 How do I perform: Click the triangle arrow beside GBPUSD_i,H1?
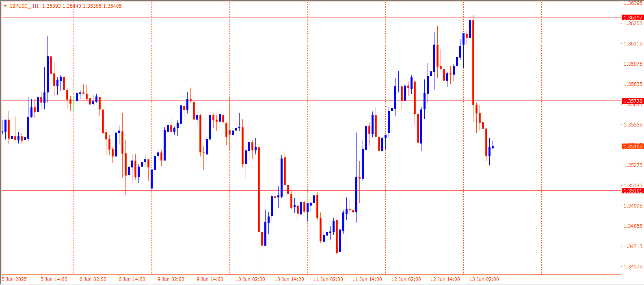click(5, 6)
